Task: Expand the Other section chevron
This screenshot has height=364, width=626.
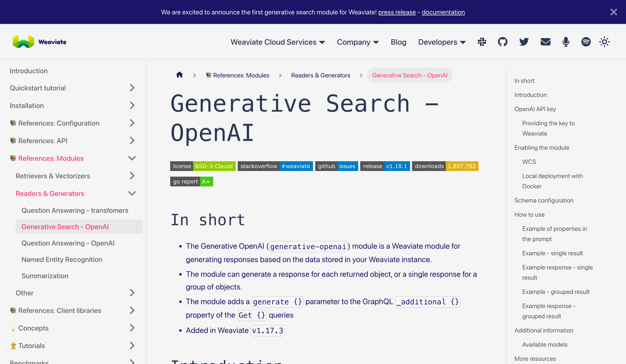Action: [132, 293]
